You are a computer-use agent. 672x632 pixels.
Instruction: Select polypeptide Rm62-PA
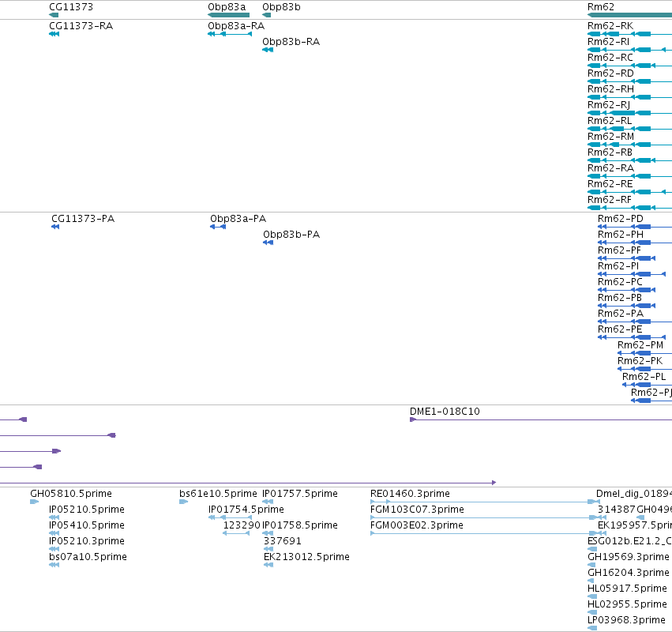(x=620, y=314)
